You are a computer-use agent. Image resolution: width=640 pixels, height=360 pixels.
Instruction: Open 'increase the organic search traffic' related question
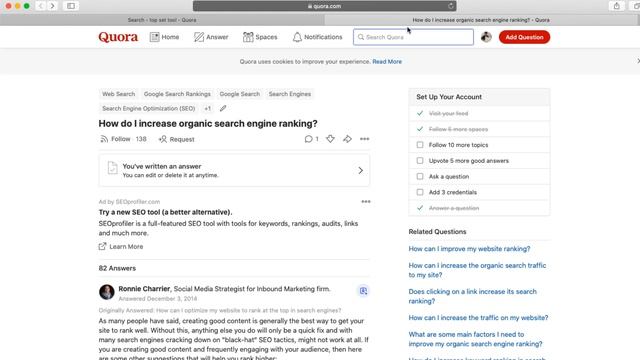click(x=477, y=270)
